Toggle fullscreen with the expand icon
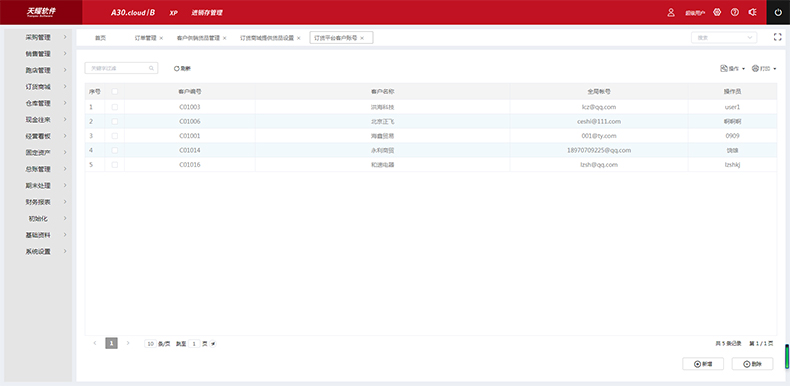This screenshot has width=790, height=386. pos(777,37)
